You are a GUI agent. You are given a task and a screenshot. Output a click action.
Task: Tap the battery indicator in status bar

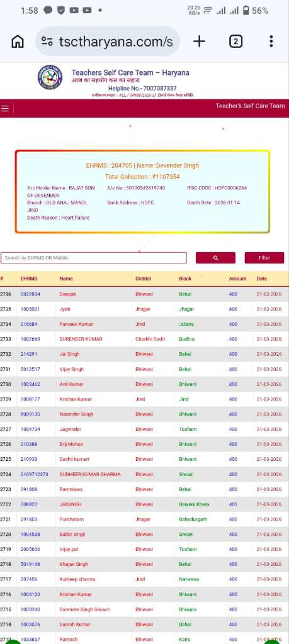click(x=246, y=11)
